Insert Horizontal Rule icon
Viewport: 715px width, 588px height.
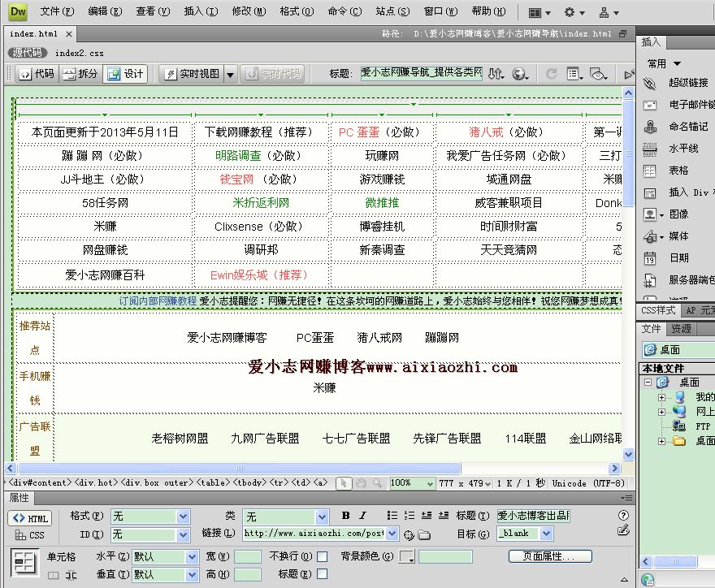click(650, 149)
